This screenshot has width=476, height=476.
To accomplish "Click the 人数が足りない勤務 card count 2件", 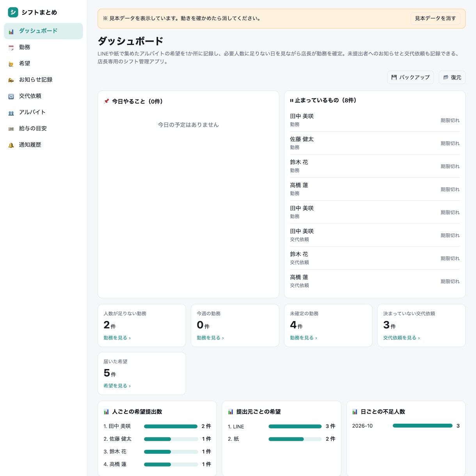I will click(x=110, y=325).
